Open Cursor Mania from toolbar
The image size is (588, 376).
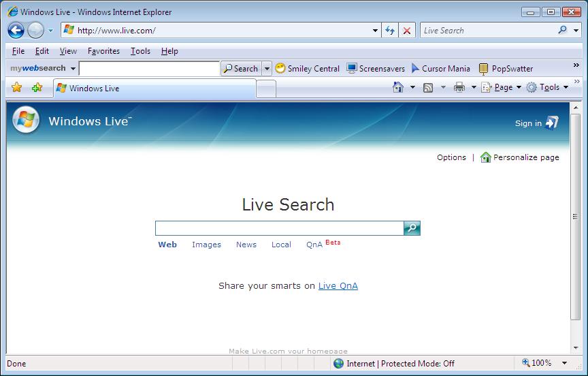coord(440,69)
